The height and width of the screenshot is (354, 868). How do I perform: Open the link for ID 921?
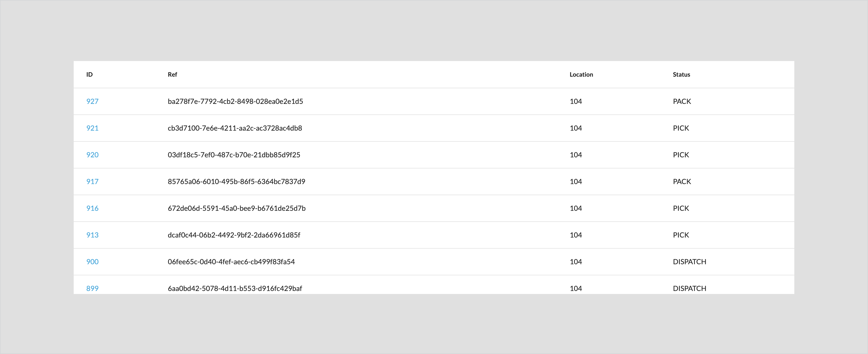[92, 128]
